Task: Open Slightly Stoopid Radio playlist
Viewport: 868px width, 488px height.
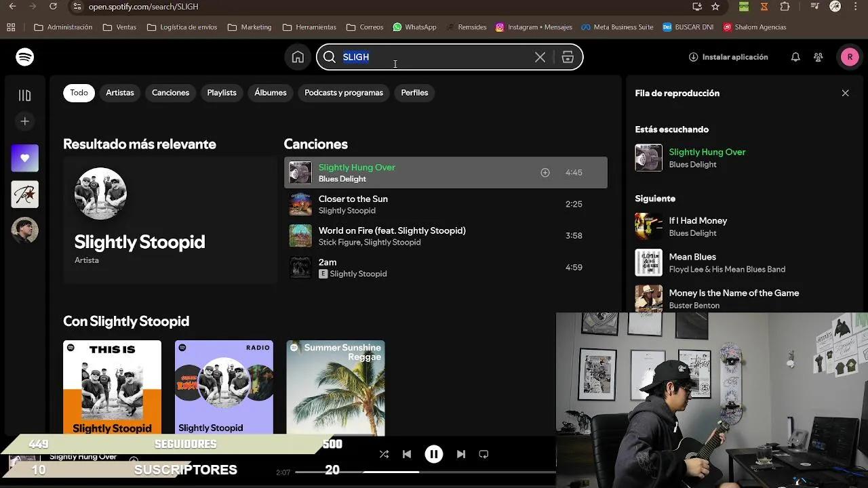Action: click(224, 388)
